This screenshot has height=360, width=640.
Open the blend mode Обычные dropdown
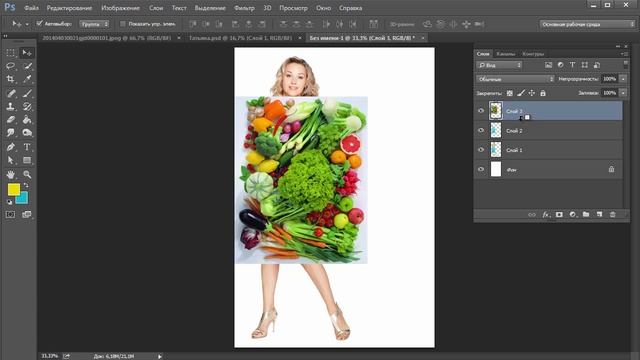pos(515,79)
